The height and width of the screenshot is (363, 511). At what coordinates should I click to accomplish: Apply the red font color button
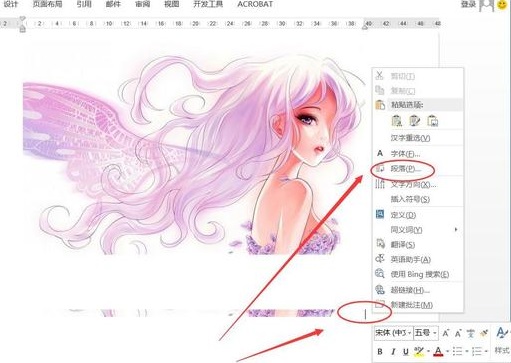[439, 351]
